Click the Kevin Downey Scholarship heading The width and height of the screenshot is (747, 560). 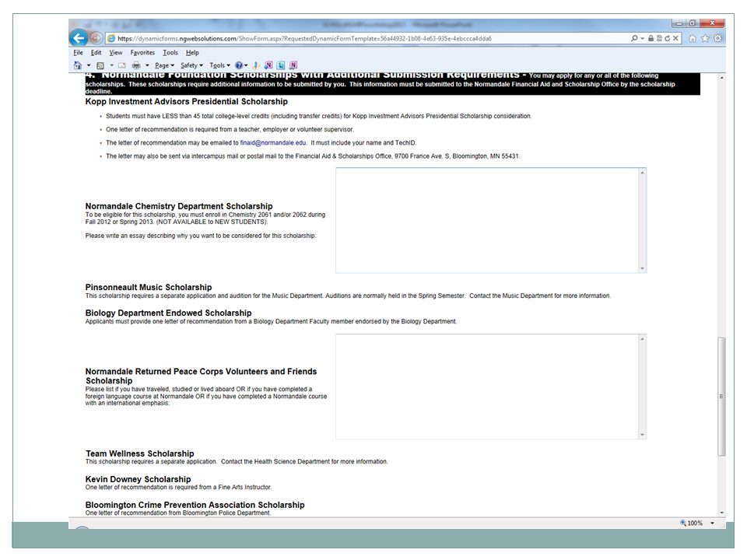(x=138, y=479)
